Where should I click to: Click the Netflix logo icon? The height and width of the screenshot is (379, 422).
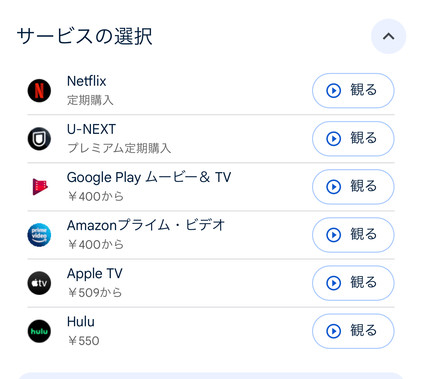tap(39, 90)
